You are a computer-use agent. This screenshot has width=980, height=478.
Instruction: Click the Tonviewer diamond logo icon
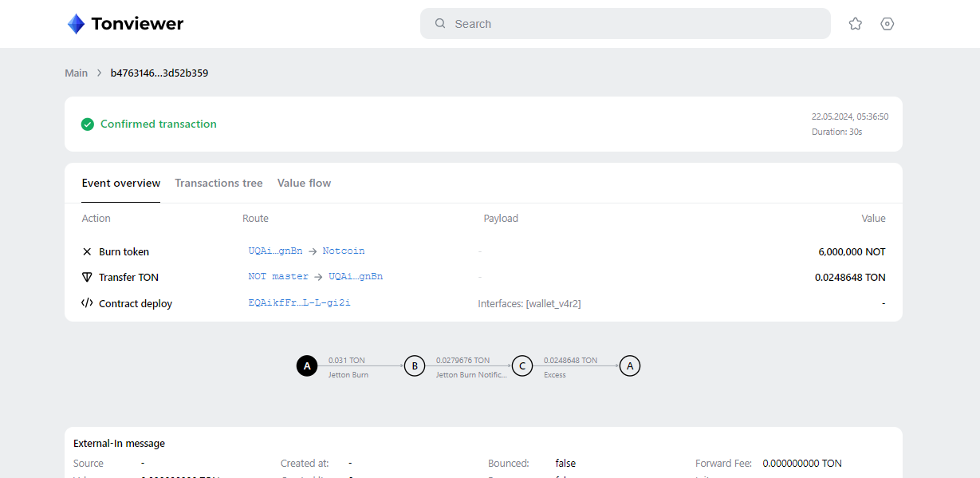point(76,24)
